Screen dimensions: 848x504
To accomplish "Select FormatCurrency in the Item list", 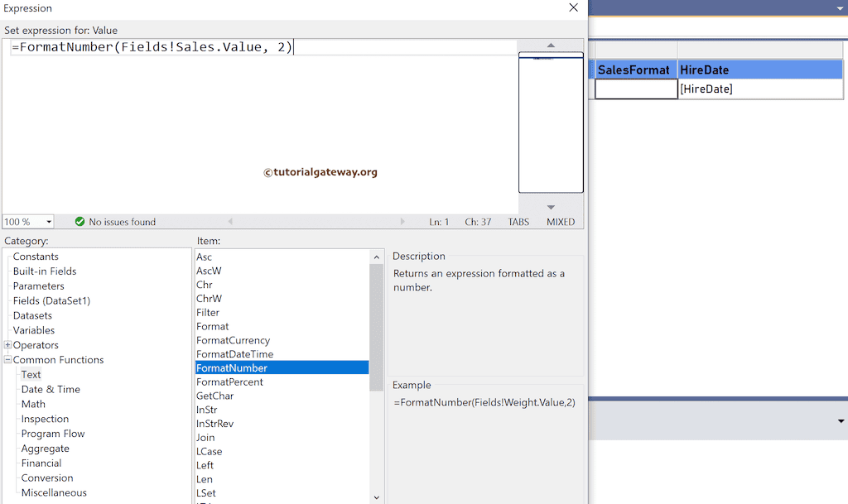I will click(x=233, y=340).
